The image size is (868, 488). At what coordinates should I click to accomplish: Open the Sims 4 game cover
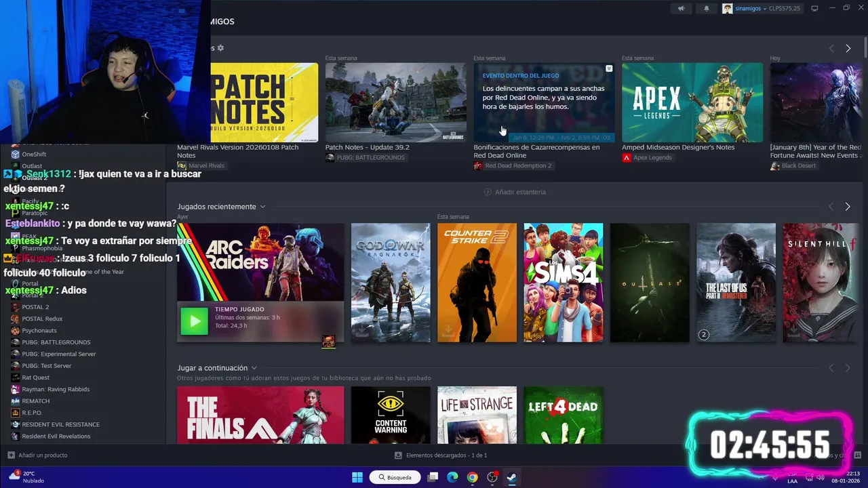pos(564,283)
